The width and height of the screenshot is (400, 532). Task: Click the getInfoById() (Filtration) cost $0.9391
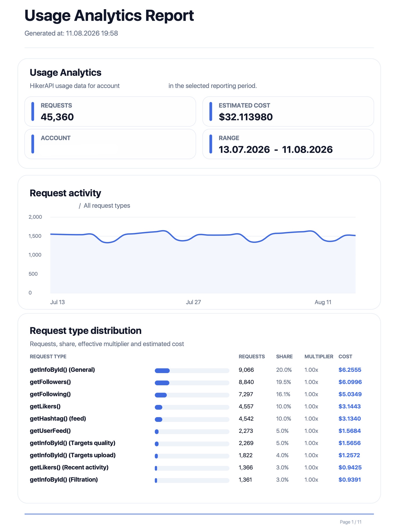[350, 480]
